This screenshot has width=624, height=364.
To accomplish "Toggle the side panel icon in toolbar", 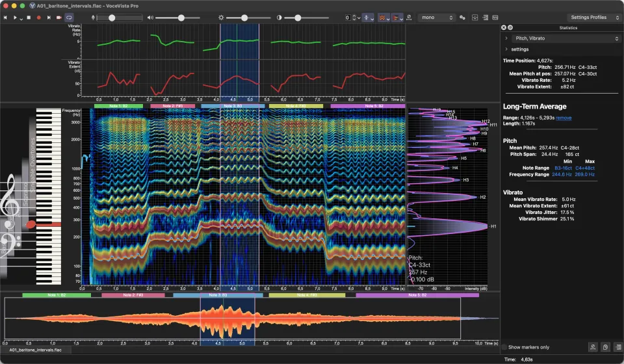I will tap(485, 18).
